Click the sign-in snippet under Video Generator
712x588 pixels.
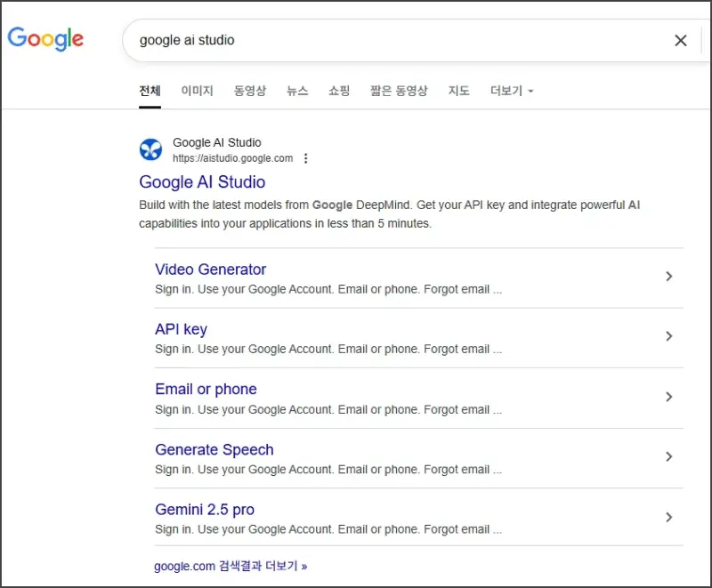(x=328, y=289)
